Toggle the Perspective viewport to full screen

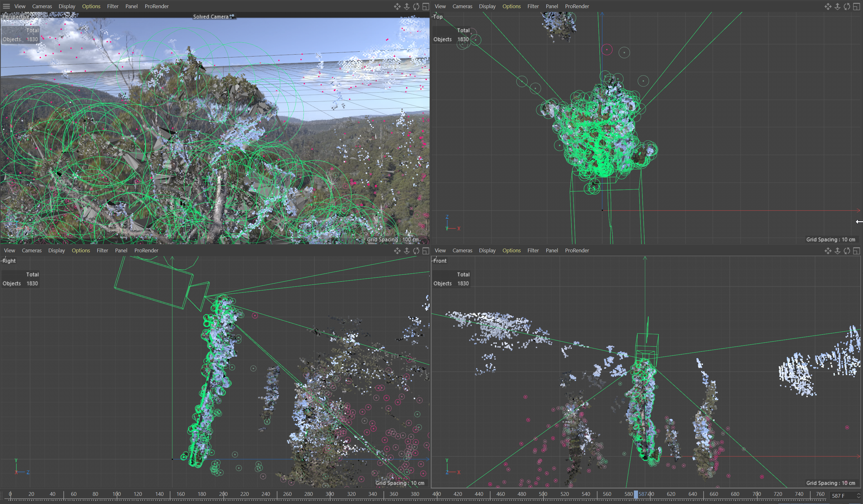[426, 7]
